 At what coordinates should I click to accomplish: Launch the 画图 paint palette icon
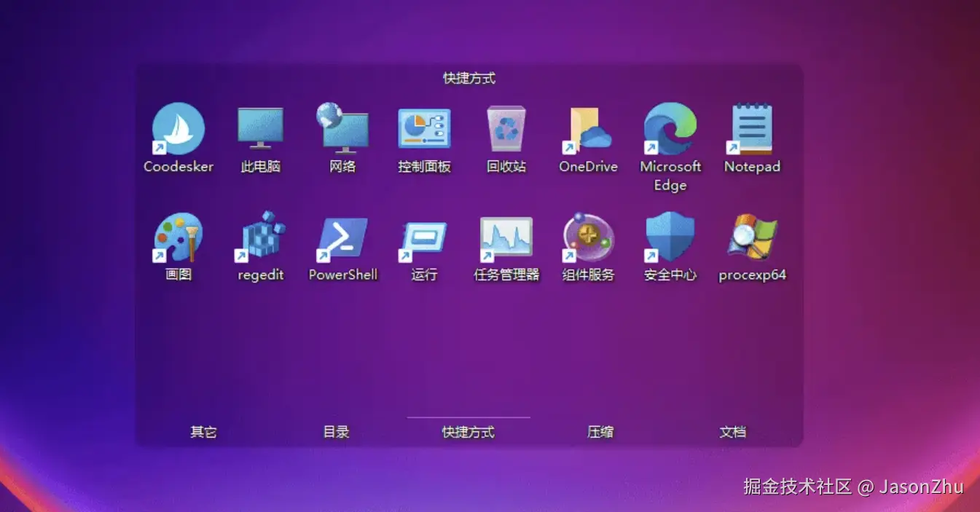point(179,237)
